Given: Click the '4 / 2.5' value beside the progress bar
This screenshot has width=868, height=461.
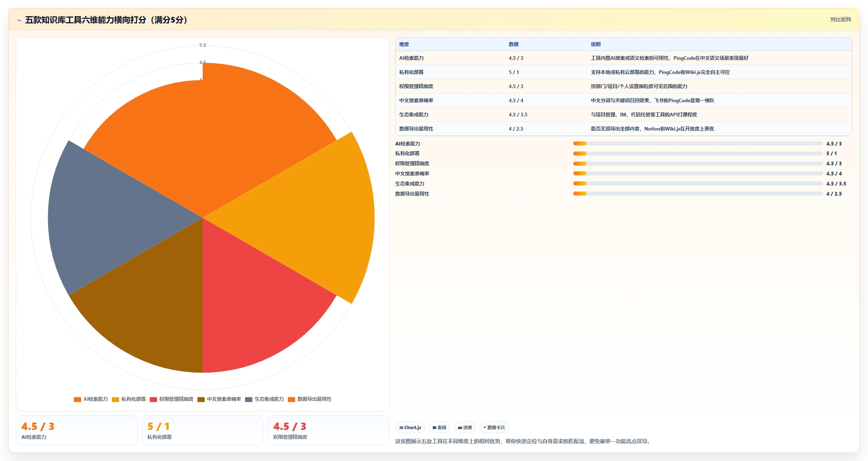Looking at the screenshot, I should pos(834,194).
